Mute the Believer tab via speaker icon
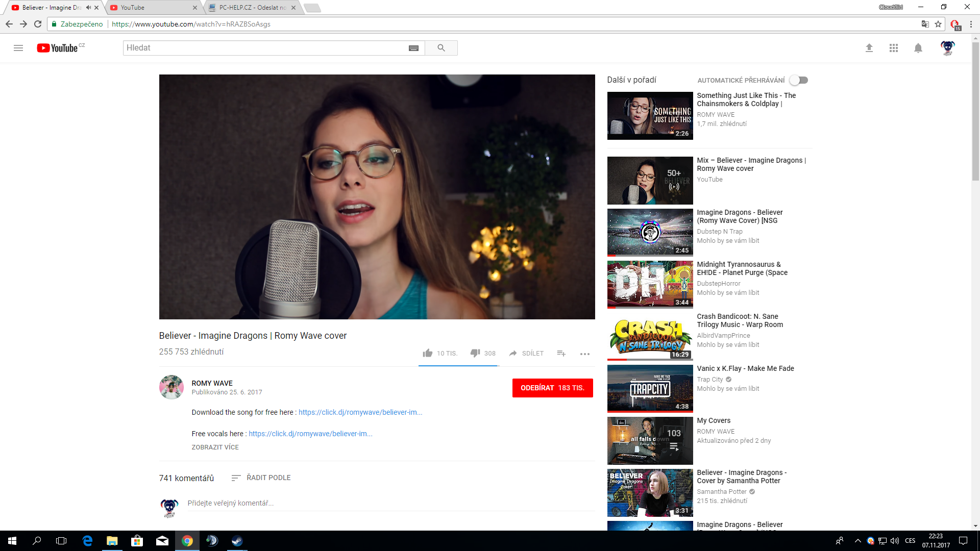Viewport: 980px width, 551px height. tap(88, 8)
